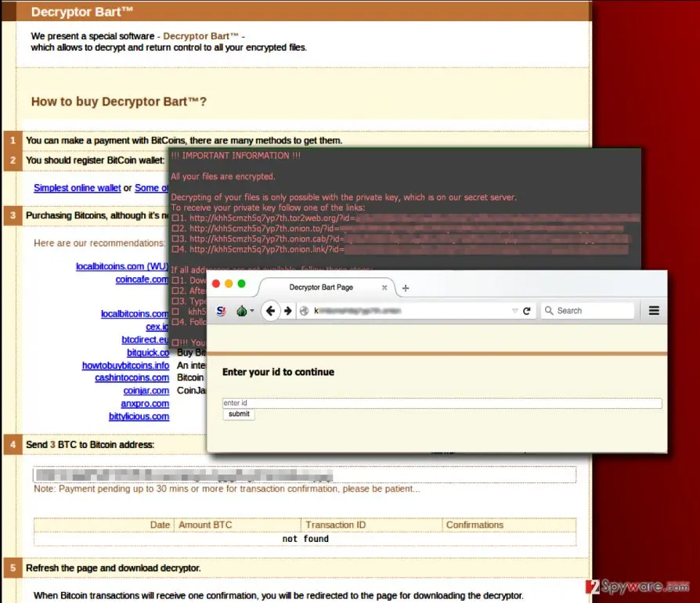This screenshot has height=603, width=700.
Task: Click the 'Enter your id to continue' heading
Action: click(x=278, y=372)
